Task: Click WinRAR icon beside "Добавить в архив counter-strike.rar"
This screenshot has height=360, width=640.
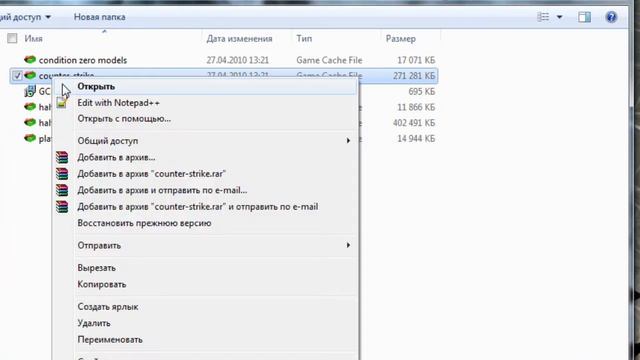Action: (62, 173)
